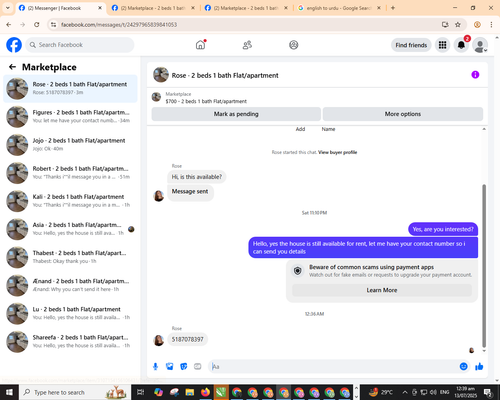
Task: Click the voice clip microphone icon
Action: 155,367
